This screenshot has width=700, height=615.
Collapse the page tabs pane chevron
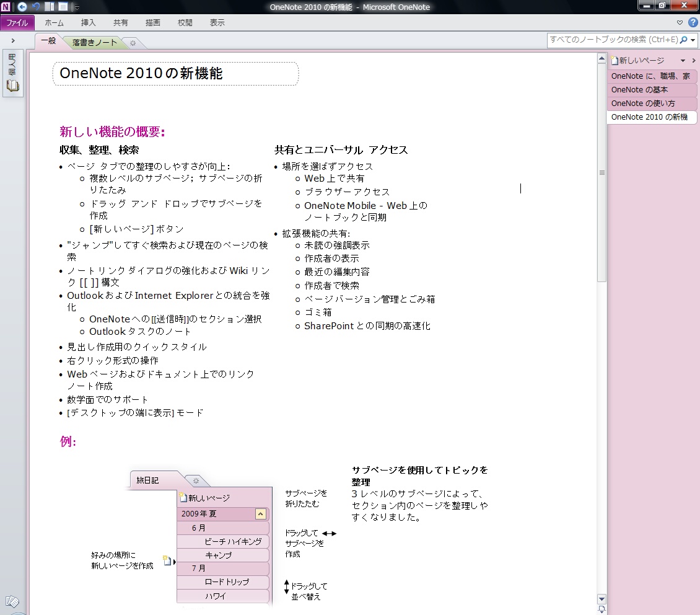coord(694,60)
